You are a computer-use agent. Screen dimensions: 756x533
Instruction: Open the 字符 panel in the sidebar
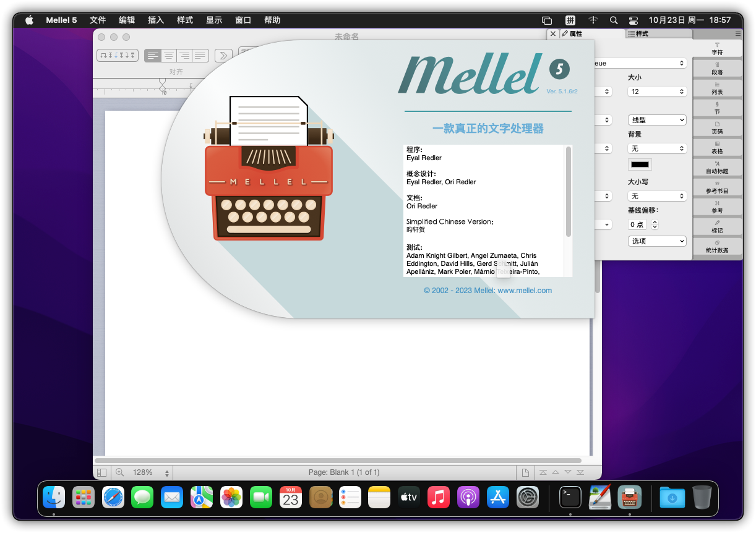click(717, 51)
